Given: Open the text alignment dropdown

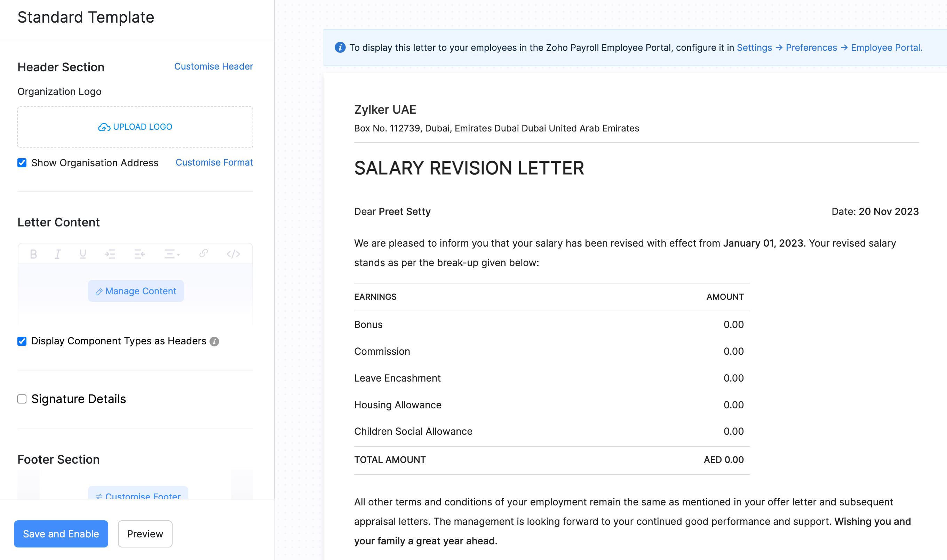Looking at the screenshot, I should click(x=172, y=254).
